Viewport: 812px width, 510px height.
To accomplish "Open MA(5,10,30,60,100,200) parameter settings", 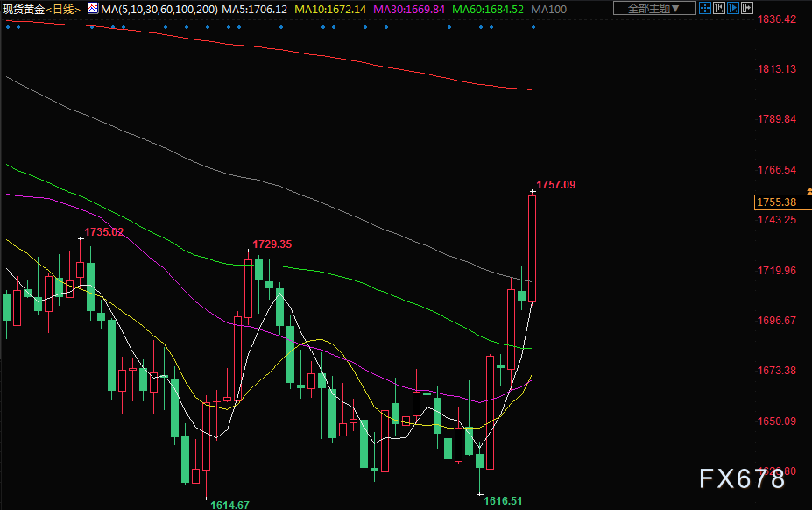I will tap(158, 9).
